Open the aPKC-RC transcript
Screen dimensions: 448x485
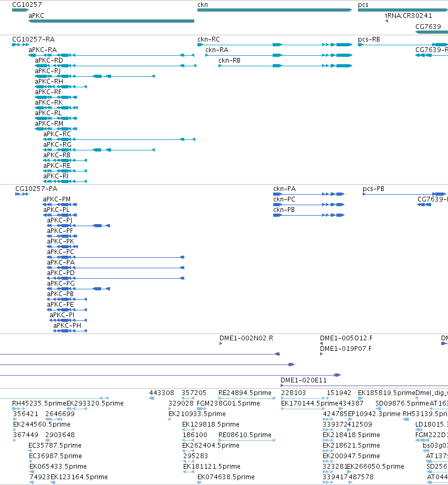click(x=57, y=134)
